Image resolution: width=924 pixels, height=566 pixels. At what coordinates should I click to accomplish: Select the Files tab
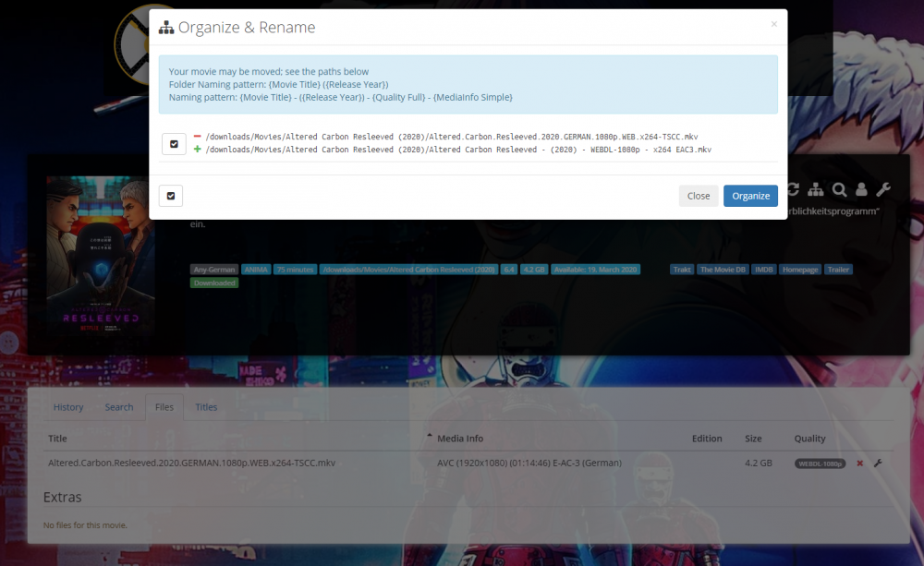[164, 407]
